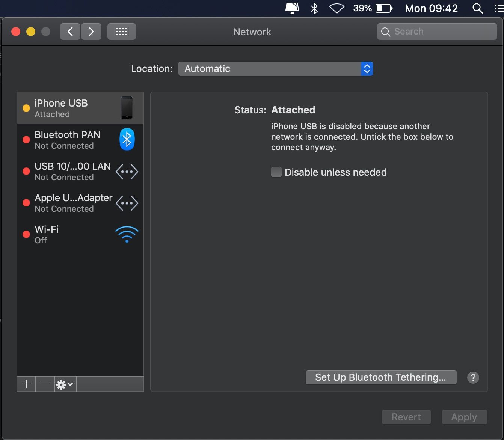Minimize window with the yellow button
504x440 pixels.
coord(31,32)
